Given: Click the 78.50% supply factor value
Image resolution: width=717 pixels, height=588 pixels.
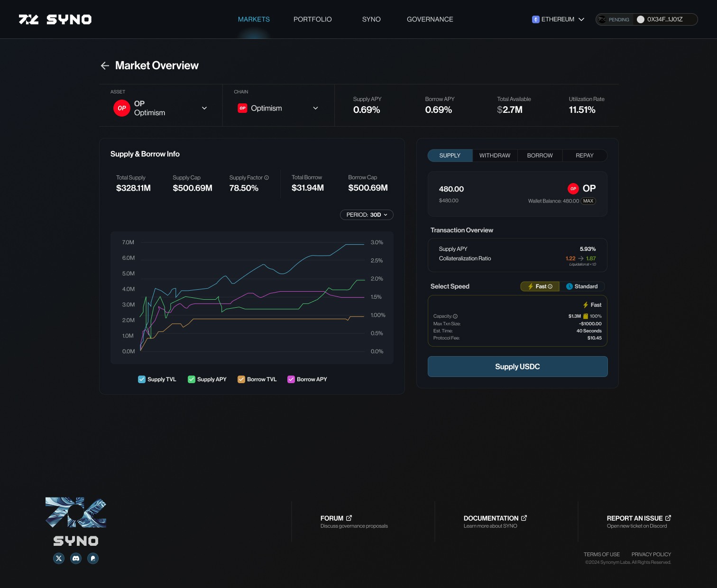Looking at the screenshot, I should [244, 188].
